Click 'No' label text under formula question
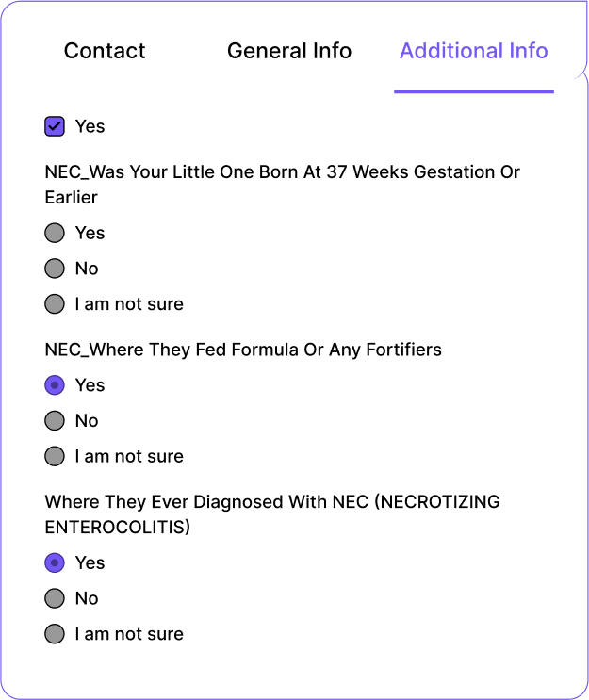This screenshot has height=700, width=589. point(87,421)
